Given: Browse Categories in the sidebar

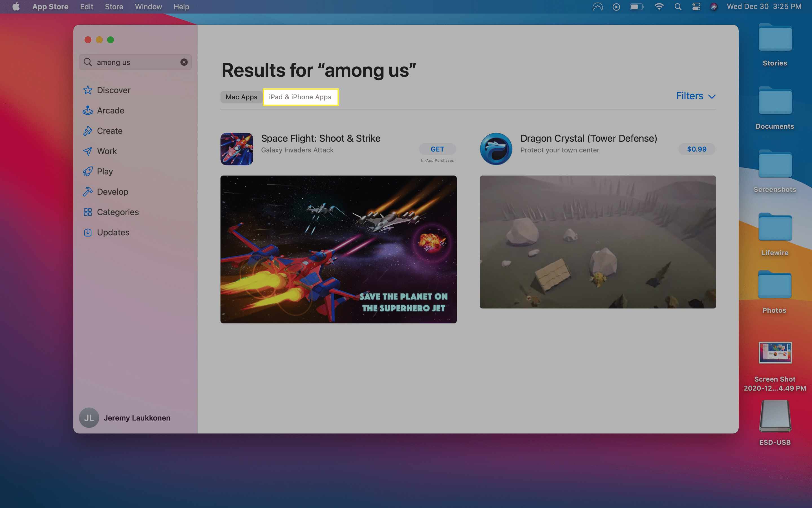Looking at the screenshot, I should pos(111,212).
